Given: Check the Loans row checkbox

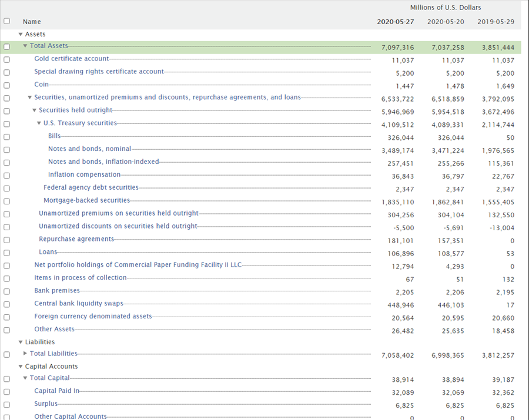Looking at the screenshot, I should [6, 253].
